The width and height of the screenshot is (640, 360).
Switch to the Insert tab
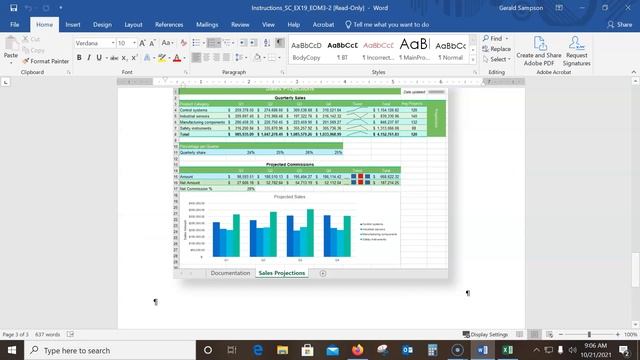tap(73, 24)
